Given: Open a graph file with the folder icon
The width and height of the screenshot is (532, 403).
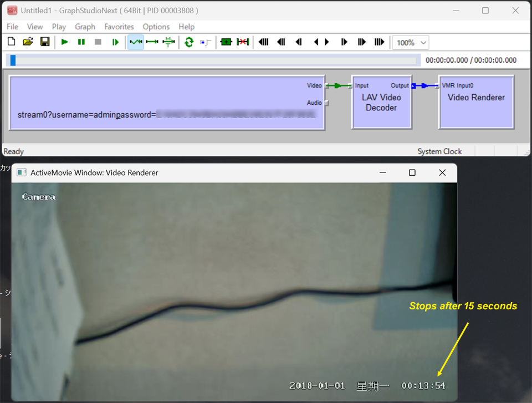Looking at the screenshot, I should pos(28,42).
